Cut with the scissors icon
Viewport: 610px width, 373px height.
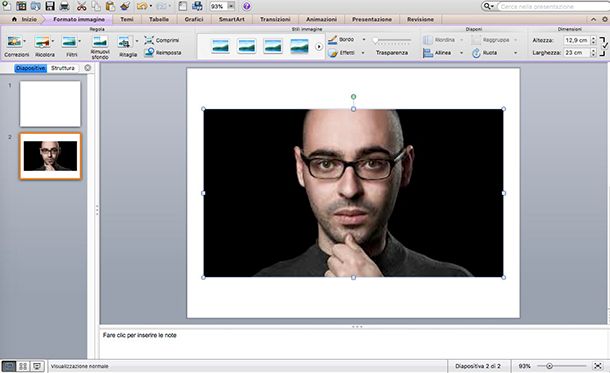point(81,6)
